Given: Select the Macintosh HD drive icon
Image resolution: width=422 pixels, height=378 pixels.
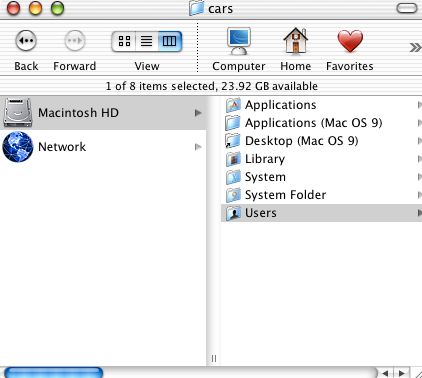Looking at the screenshot, I should [x=18, y=113].
